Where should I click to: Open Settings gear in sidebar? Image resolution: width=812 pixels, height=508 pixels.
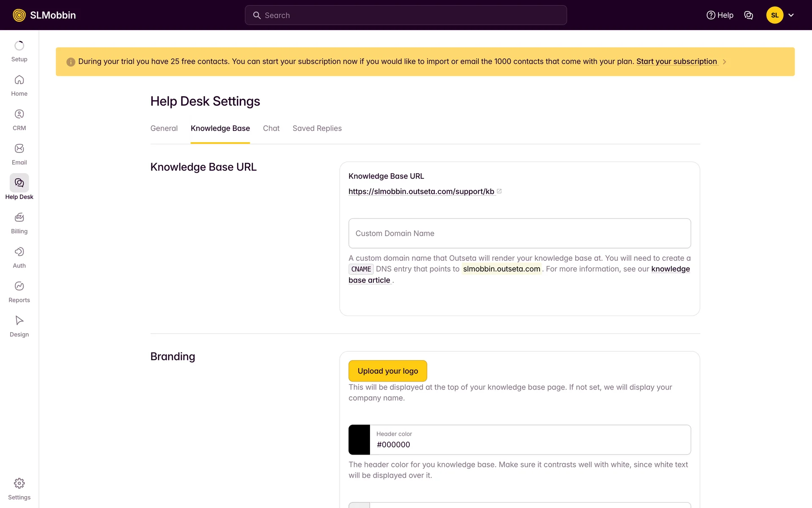(x=19, y=483)
